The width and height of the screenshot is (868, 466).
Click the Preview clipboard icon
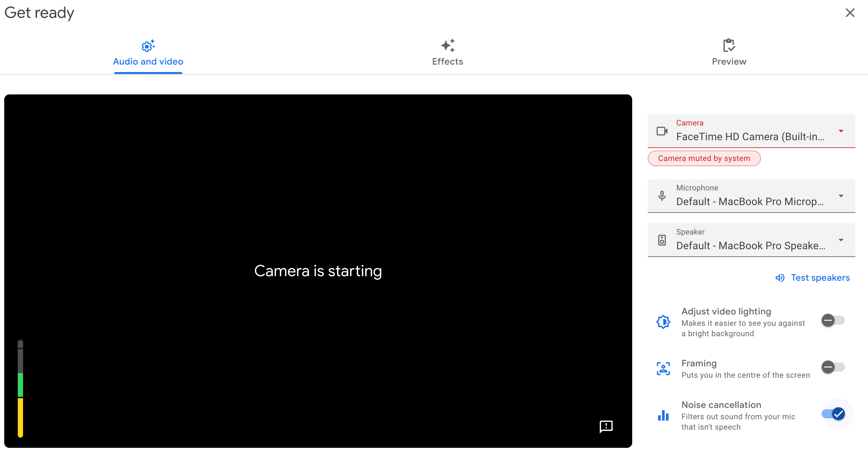point(729,46)
